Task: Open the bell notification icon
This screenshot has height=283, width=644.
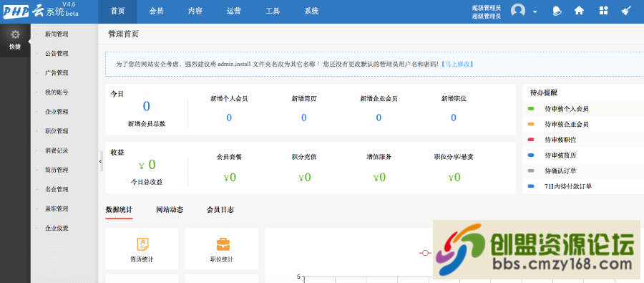Action: 557,11
